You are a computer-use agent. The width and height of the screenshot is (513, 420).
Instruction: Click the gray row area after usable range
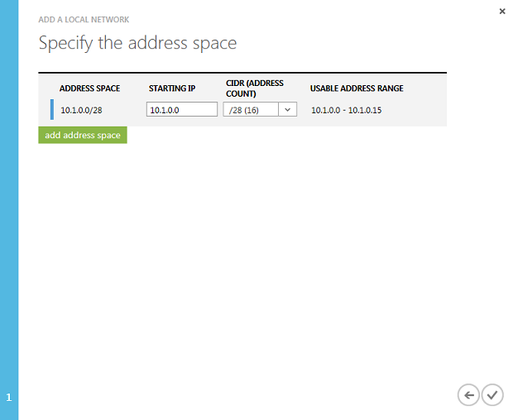(x=414, y=110)
